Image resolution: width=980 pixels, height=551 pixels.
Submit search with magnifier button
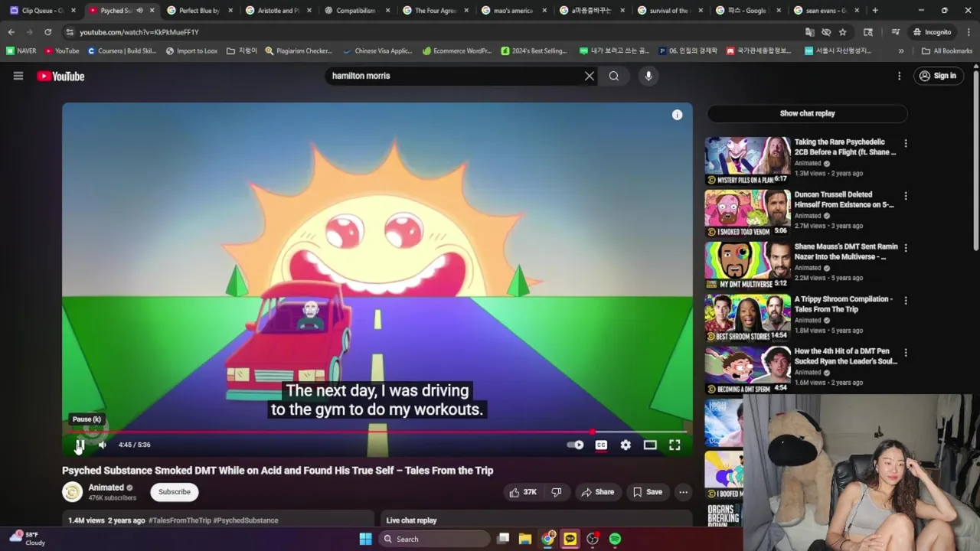tap(614, 76)
